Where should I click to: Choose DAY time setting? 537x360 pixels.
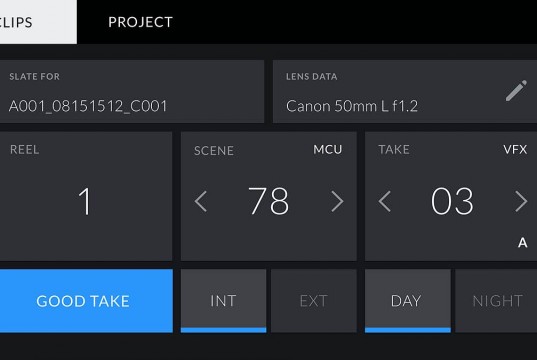[x=408, y=301]
